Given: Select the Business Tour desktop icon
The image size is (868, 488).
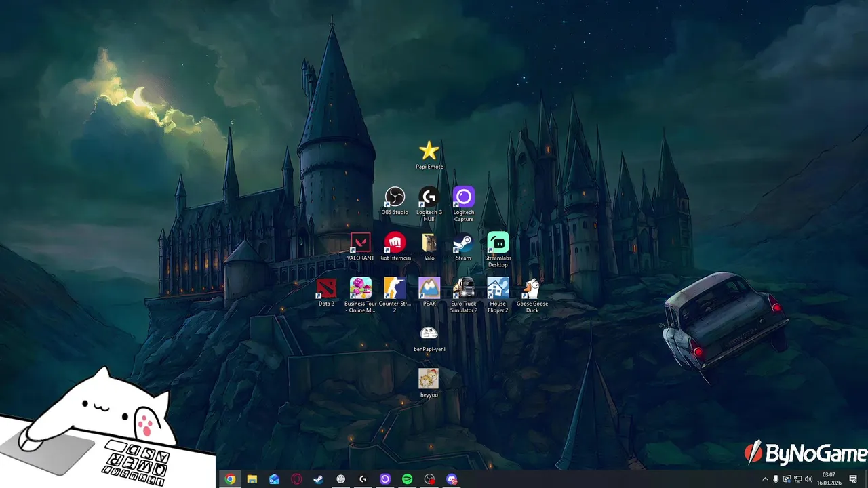Looking at the screenshot, I should point(360,295).
